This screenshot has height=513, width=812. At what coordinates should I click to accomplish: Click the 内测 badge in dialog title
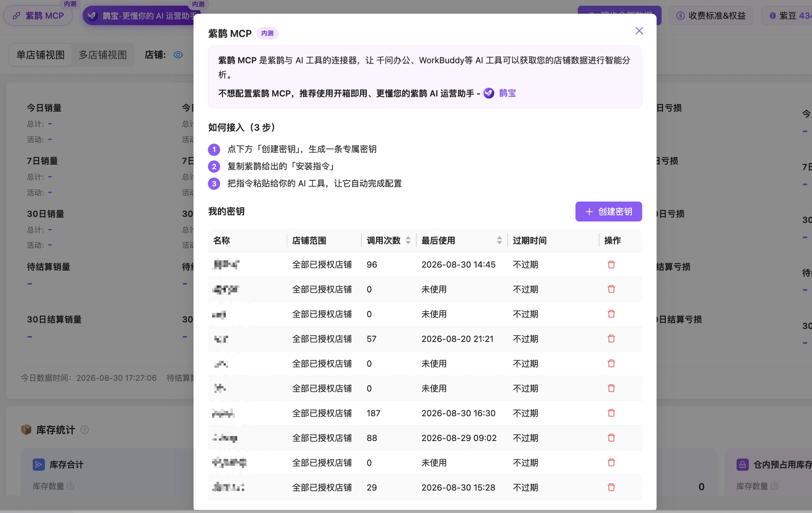coord(267,33)
